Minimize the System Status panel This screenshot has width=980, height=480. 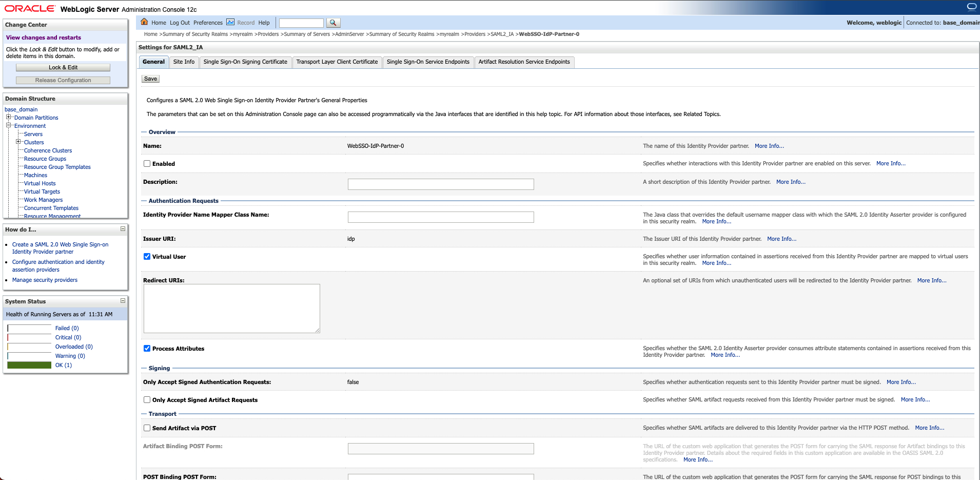(123, 301)
